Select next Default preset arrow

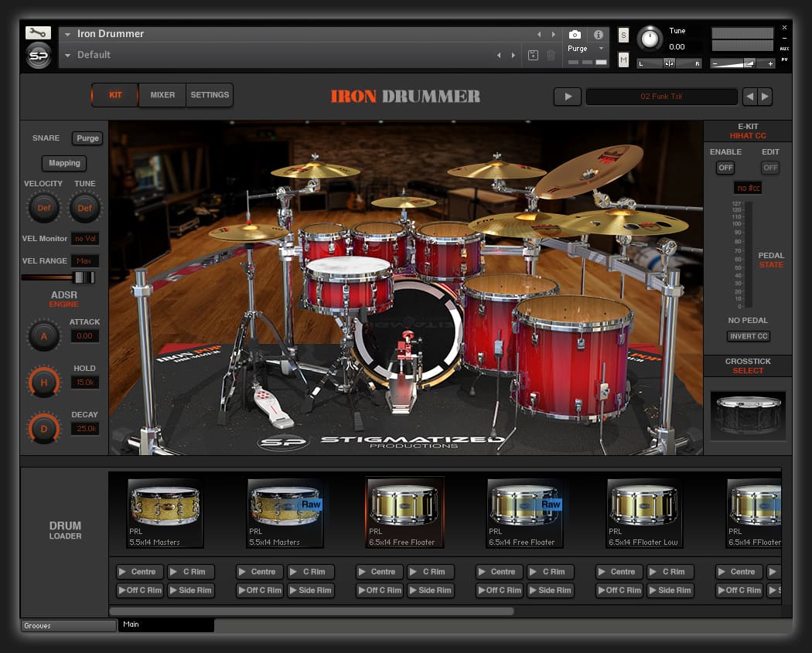tap(513, 56)
